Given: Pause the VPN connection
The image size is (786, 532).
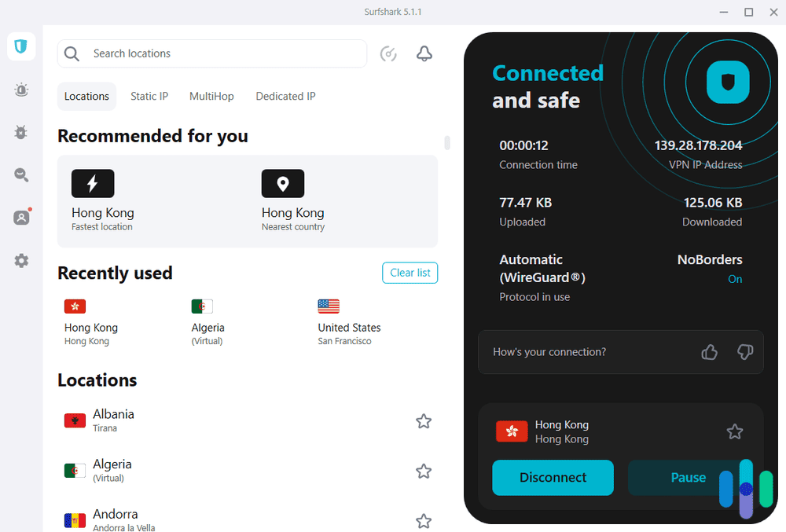Looking at the screenshot, I should 688,477.
